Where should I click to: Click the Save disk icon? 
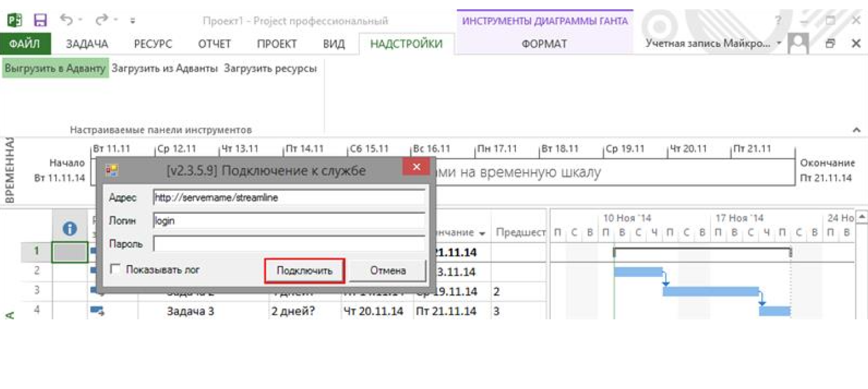(x=40, y=20)
